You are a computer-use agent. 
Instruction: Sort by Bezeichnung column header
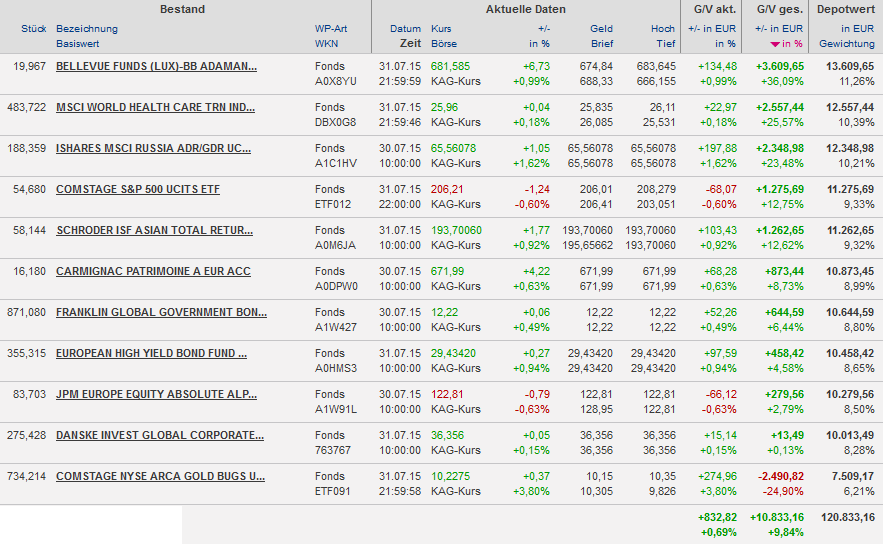tap(86, 29)
